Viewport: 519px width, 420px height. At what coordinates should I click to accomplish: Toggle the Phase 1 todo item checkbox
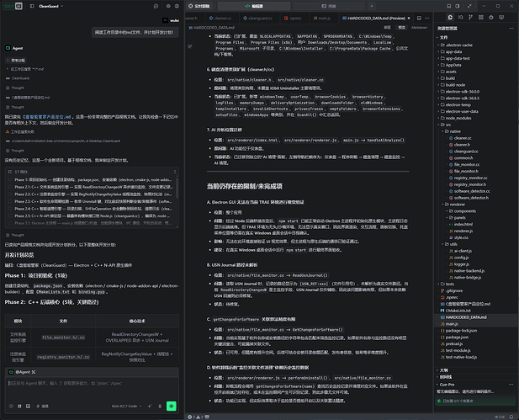pyautogui.click(x=10, y=180)
